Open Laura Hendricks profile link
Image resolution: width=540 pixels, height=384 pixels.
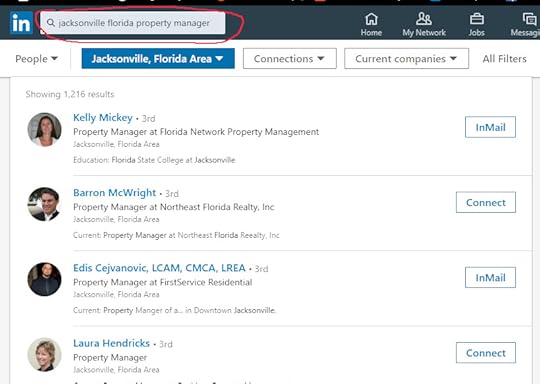pos(111,343)
